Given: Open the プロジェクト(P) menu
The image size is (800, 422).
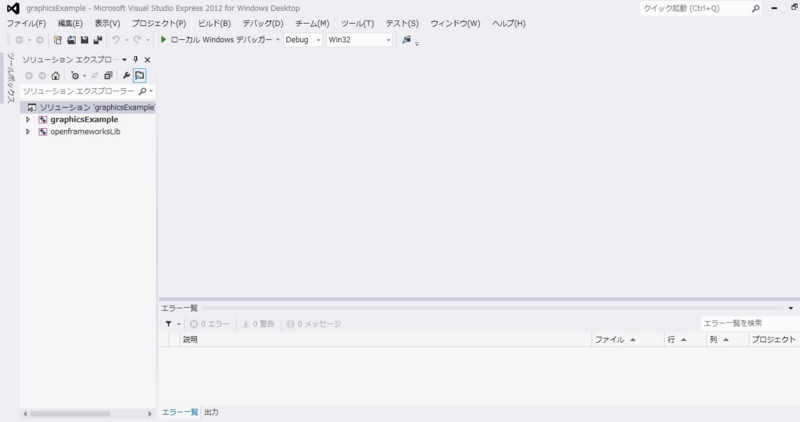Looking at the screenshot, I should 159,23.
